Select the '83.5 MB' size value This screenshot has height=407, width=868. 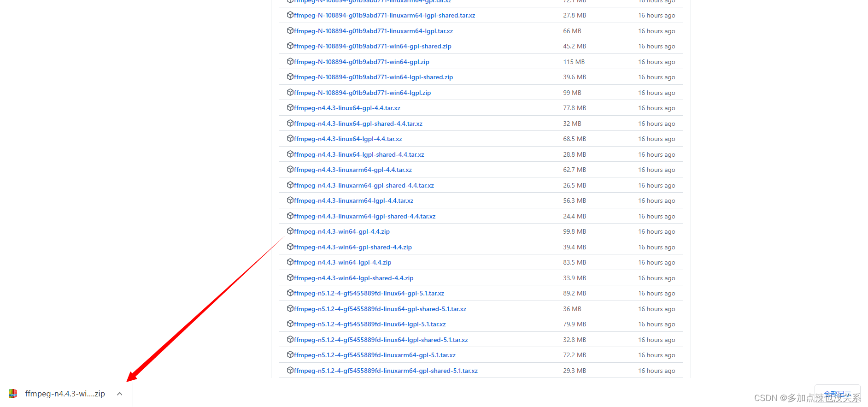tap(575, 262)
